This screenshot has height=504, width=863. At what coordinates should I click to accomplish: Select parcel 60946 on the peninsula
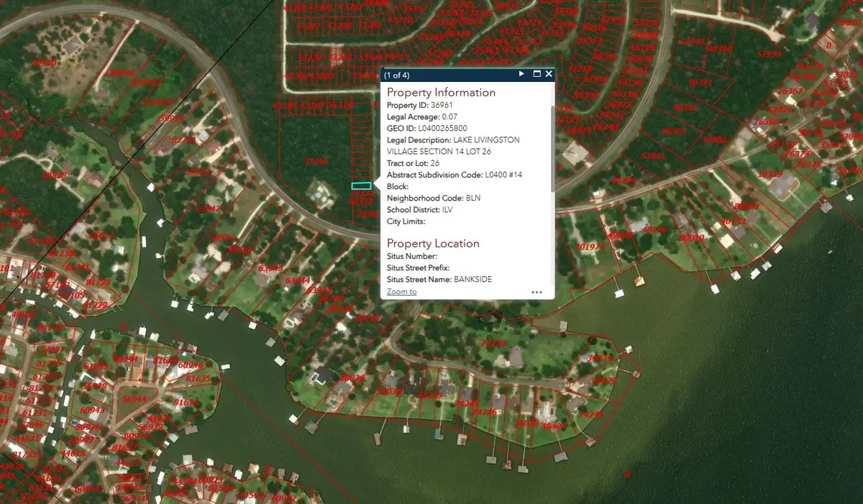pyautogui.click(x=190, y=366)
